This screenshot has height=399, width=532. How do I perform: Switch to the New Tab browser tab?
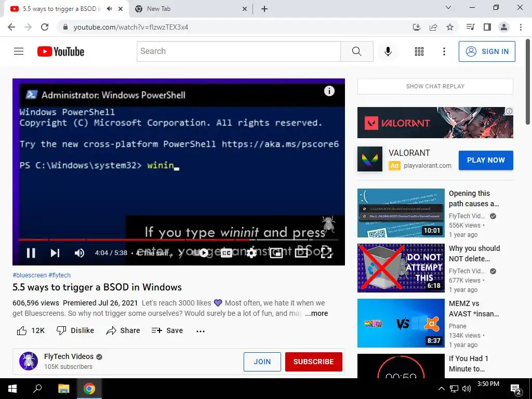(x=190, y=9)
